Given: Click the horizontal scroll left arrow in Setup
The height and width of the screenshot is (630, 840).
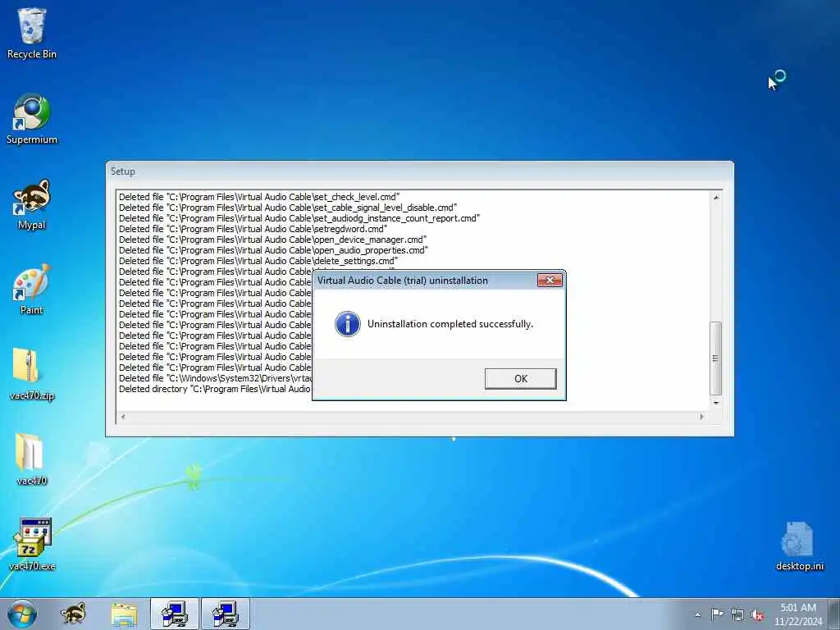Looking at the screenshot, I should click(123, 417).
